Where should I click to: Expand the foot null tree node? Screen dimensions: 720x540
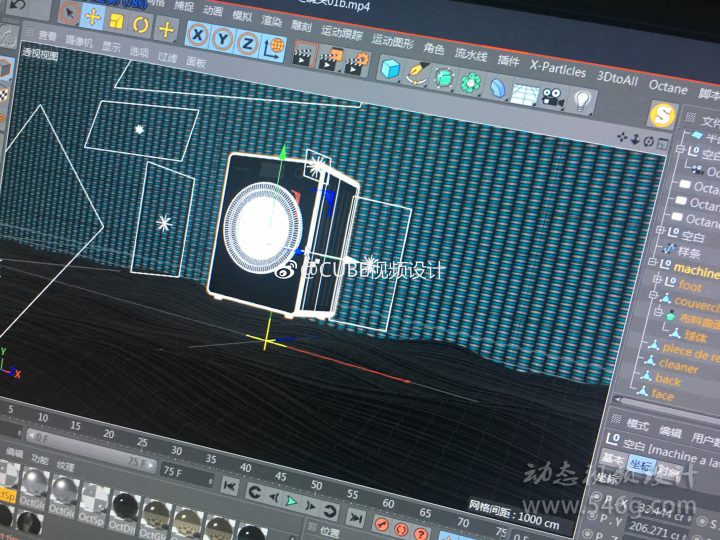point(657,279)
